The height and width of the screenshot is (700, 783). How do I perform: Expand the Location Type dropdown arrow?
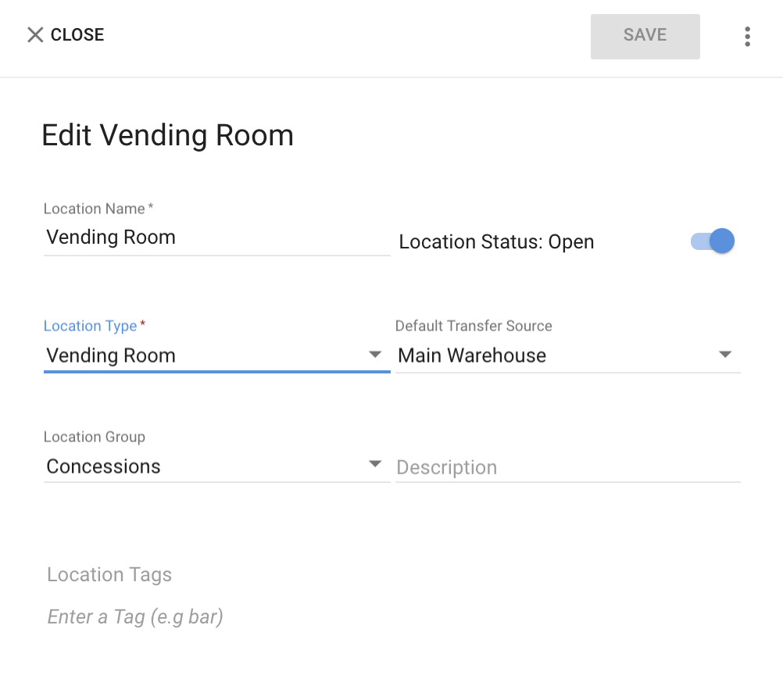tap(375, 355)
